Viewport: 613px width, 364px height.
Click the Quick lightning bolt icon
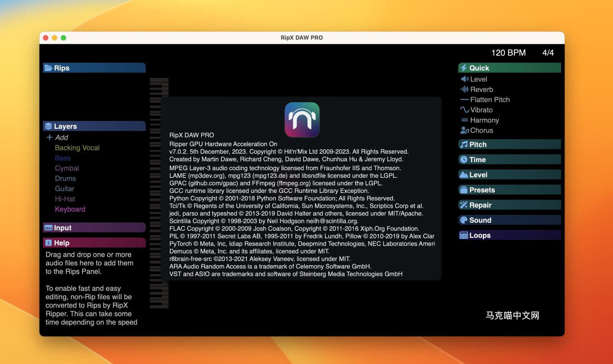coord(464,68)
